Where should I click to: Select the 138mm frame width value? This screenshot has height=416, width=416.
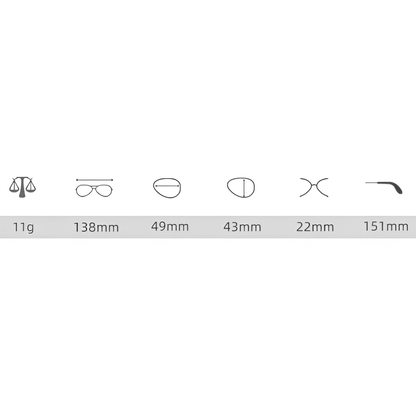pos(96,227)
